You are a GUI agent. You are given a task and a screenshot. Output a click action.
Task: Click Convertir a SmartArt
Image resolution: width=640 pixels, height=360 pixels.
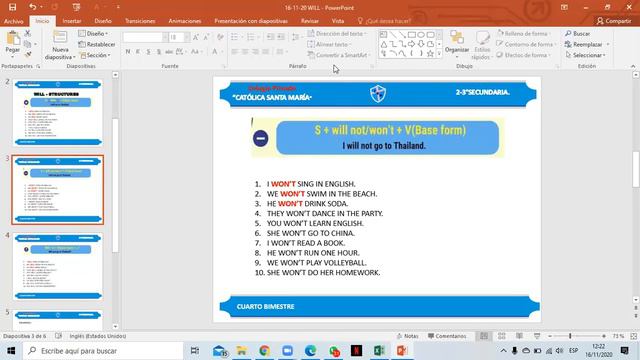point(339,55)
